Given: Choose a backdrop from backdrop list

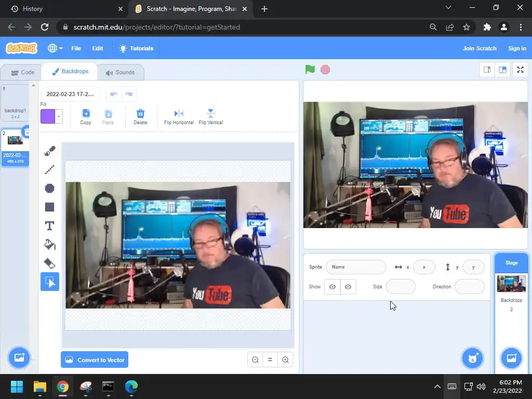Looking at the screenshot, I should click(x=19, y=357).
